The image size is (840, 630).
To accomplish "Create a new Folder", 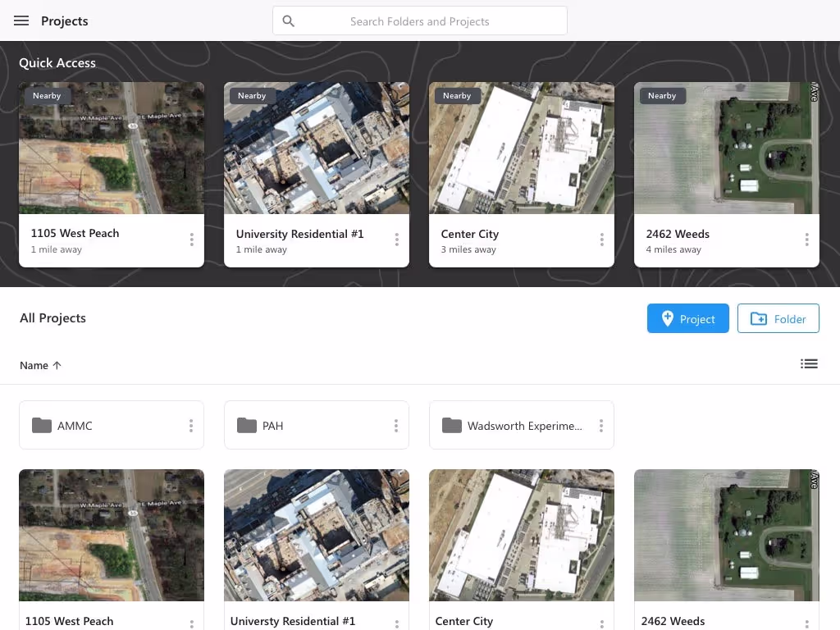I will click(x=778, y=318).
